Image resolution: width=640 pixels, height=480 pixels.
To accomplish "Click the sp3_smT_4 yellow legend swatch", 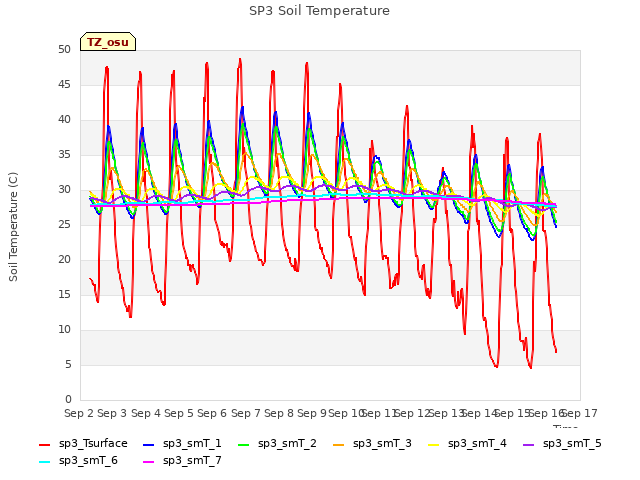I will pos(433,444).
